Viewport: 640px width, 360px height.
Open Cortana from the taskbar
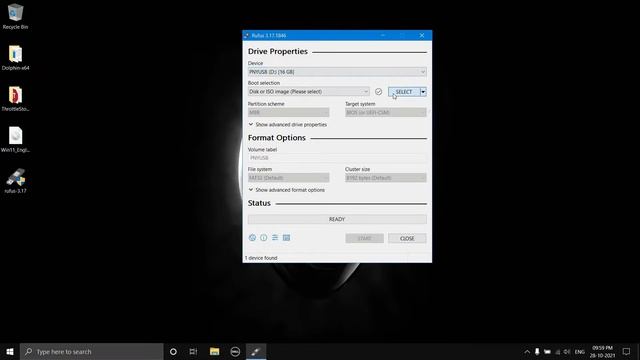pyautogui.click(x=173, y=351)
